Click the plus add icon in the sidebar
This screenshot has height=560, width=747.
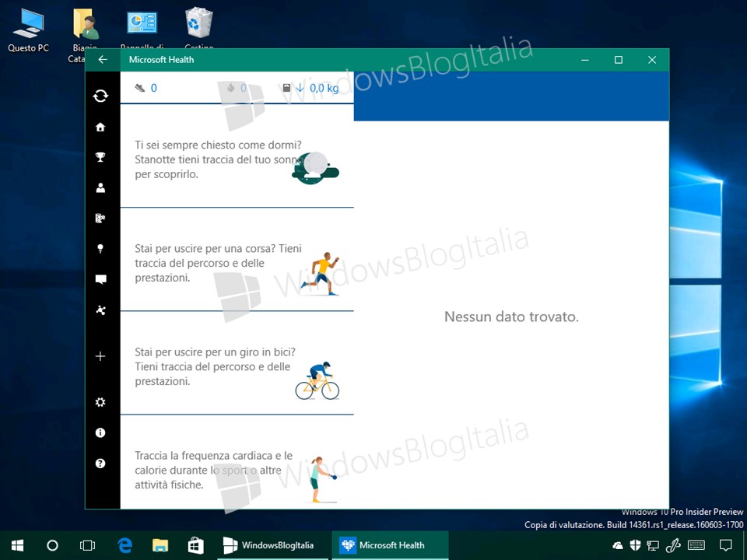[100, 356]
